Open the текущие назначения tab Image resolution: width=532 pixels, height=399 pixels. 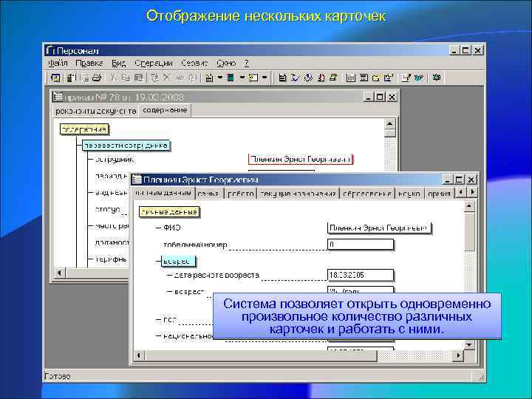(298, 194)
